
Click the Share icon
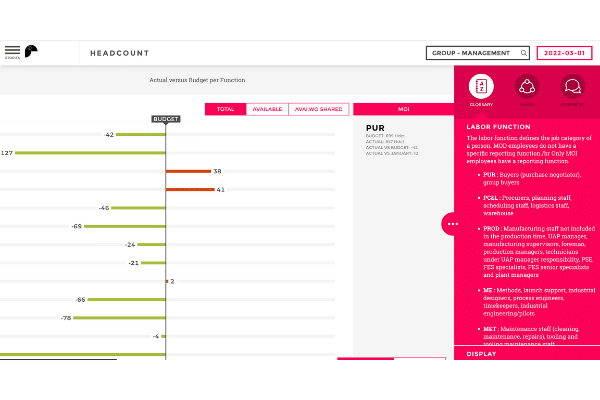pos(527,87)
